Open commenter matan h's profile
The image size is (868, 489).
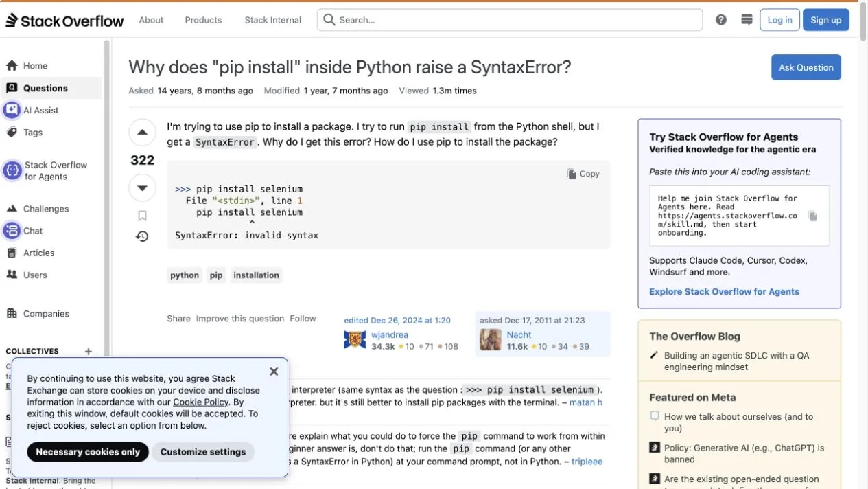[x=586, y=402]
